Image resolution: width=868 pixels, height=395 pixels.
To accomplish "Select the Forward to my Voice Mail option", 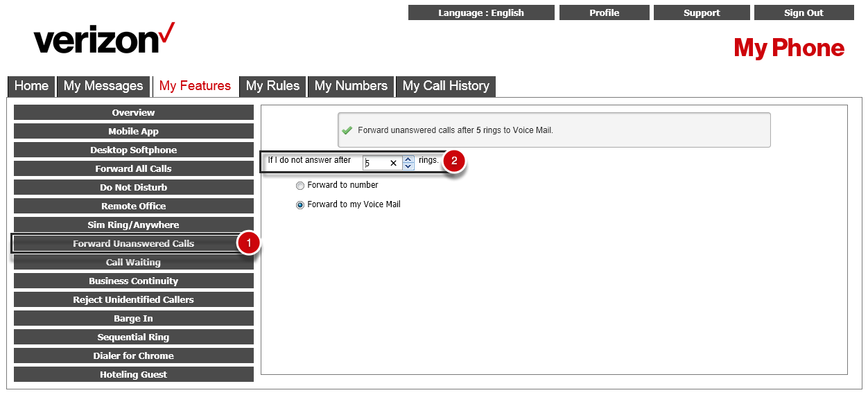I will [x=300, y=205].
